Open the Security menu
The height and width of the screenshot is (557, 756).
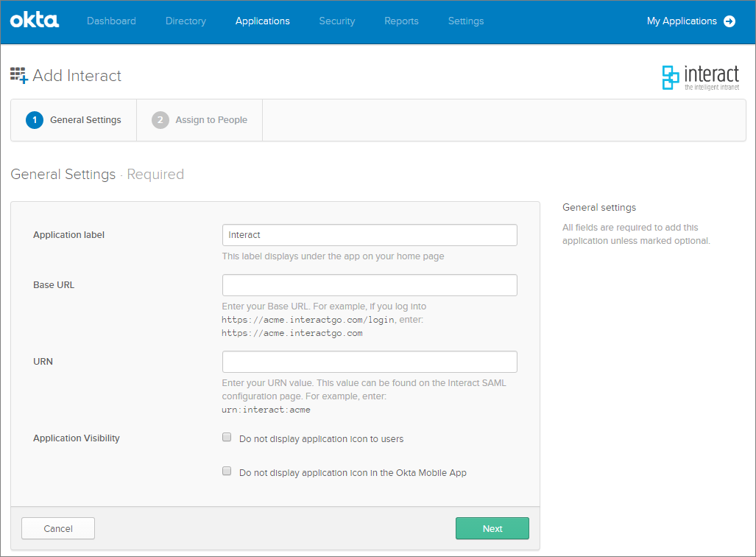click(337, 21)
